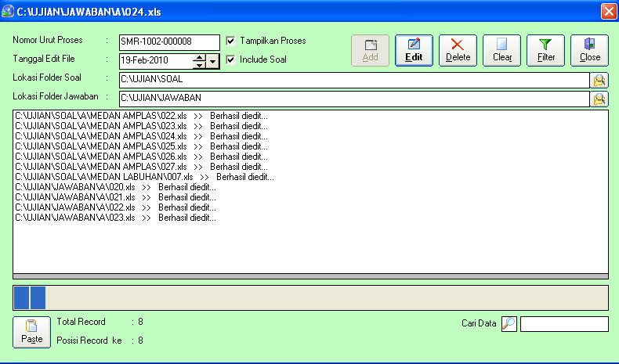This screenshot has width=619, height=364.
Task: Browse for Lokasi Folder Soal
Action: (x=599, y=80)
